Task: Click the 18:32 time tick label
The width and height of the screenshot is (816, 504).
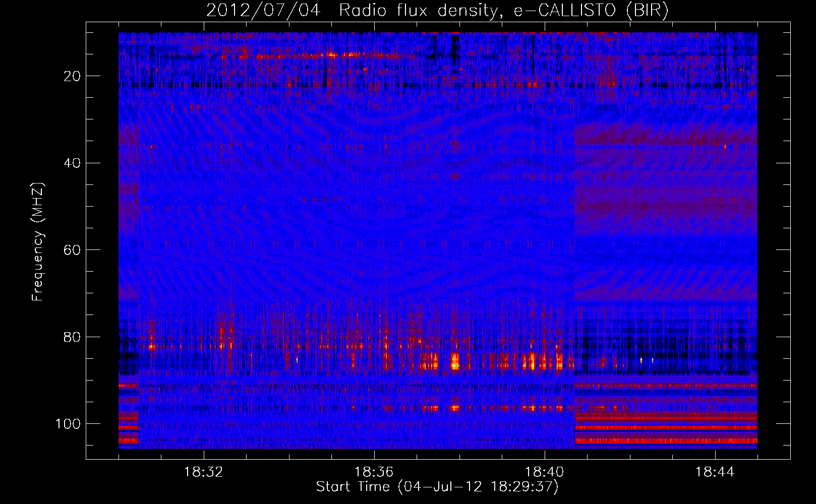Action: [204, 473]
